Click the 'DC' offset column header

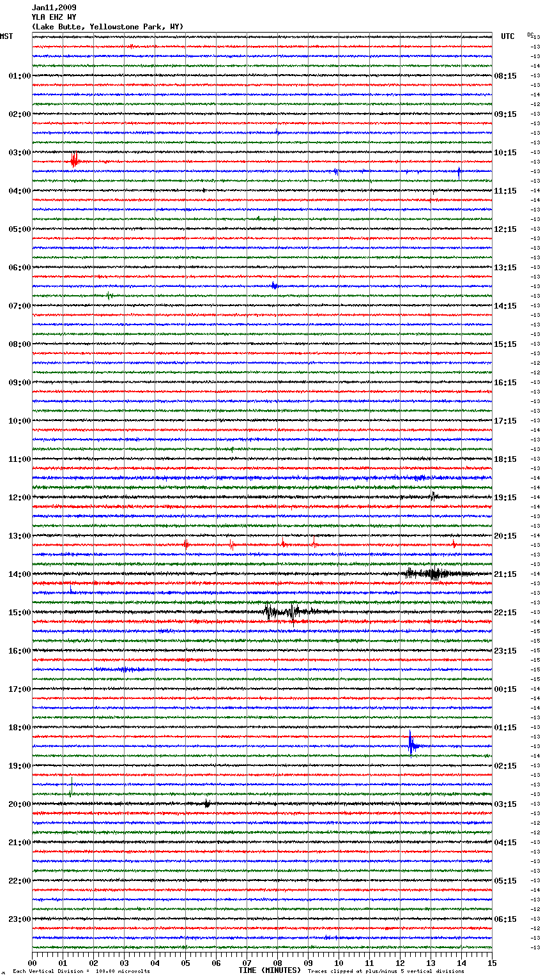(530, 34)
